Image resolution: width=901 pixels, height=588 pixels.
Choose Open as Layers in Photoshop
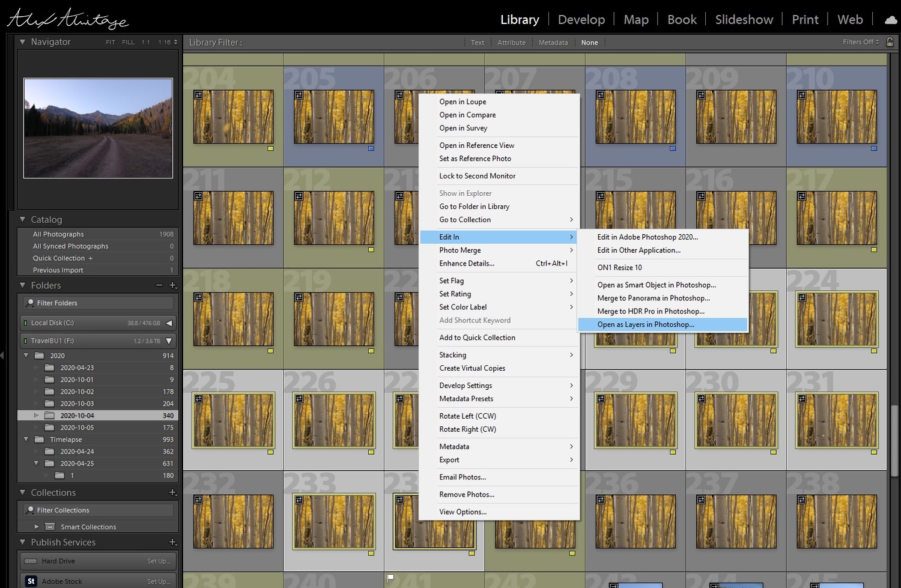(x=646, y=324)
